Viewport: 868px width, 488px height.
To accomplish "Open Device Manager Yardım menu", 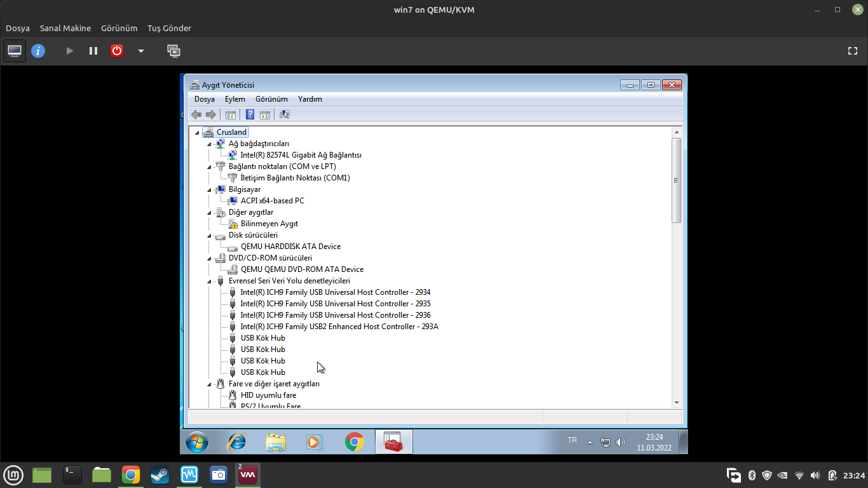I will [x=310, y=99].
